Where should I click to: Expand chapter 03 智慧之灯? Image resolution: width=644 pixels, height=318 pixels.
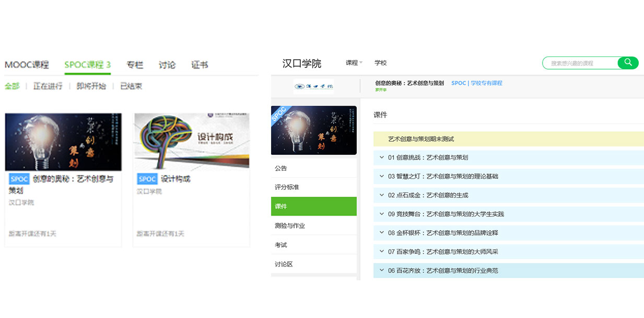508,176
